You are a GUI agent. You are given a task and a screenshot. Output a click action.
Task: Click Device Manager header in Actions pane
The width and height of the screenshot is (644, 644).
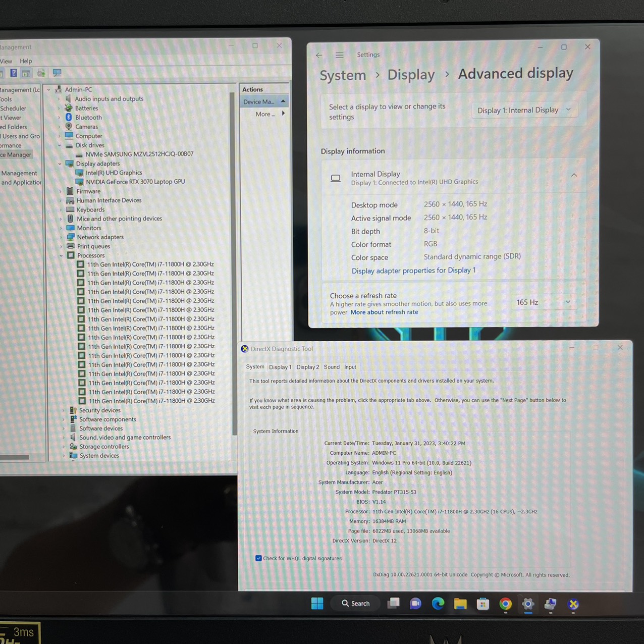(264, 101)
